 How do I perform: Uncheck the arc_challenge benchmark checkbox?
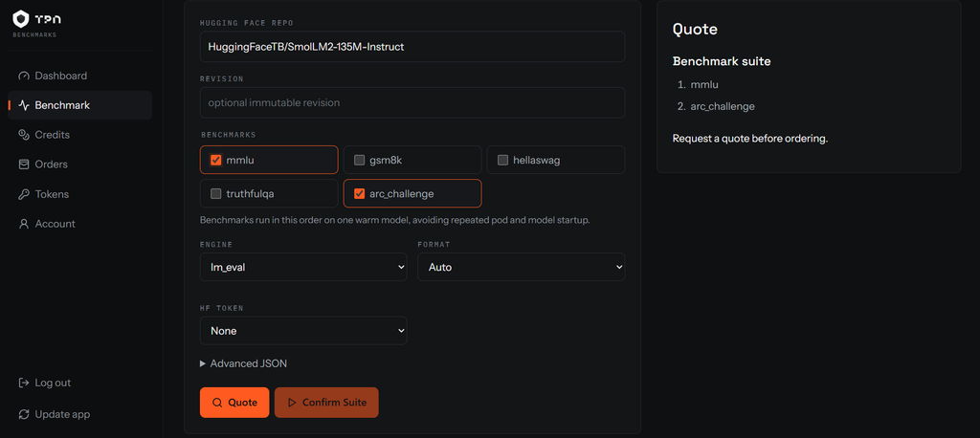[360, 194]
